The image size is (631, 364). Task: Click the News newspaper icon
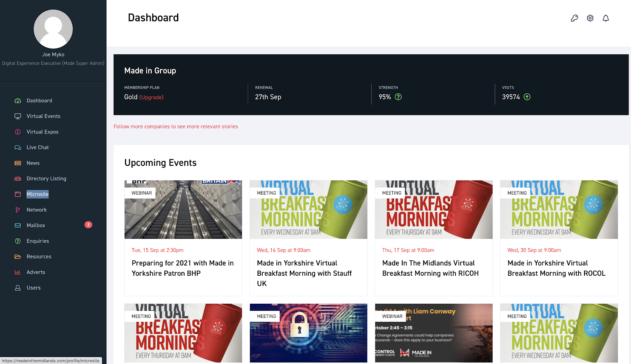18,163
